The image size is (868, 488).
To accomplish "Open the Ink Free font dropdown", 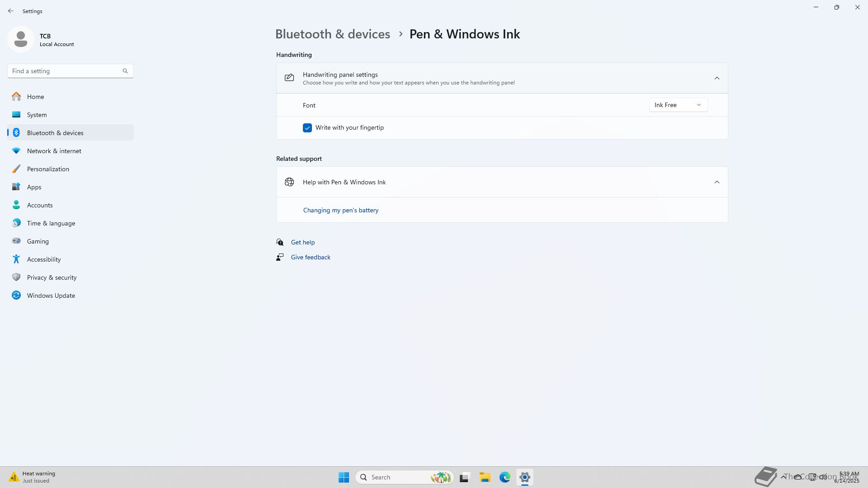I will [678, 105].
